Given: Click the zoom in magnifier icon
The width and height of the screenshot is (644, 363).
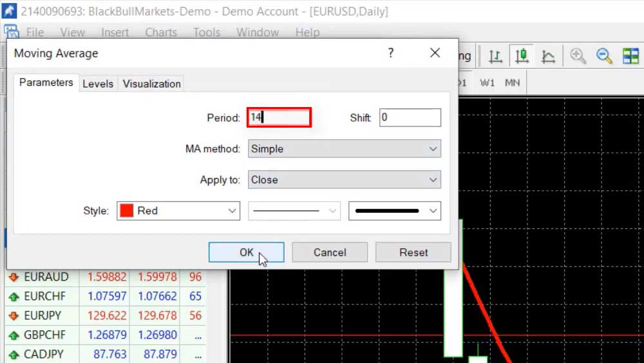Looking at the screenshot, I should 578,56.
